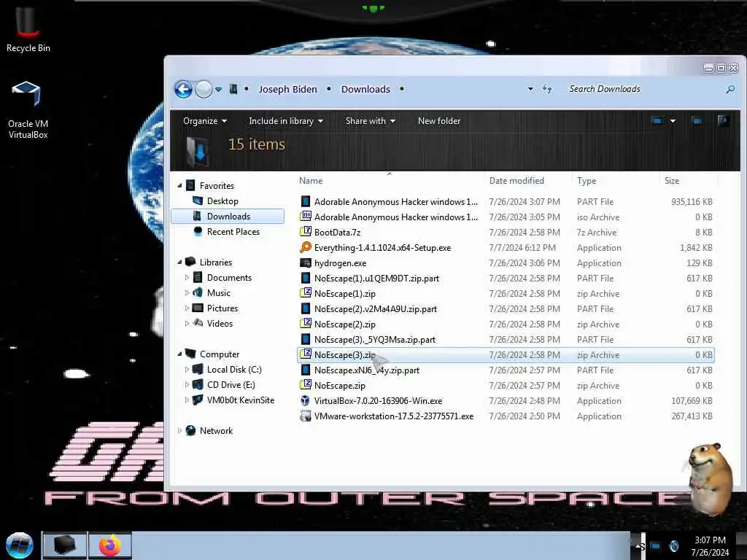Expand the Pictures library
Viewport: 747px width, 560px height.
[x=187, y=308]
